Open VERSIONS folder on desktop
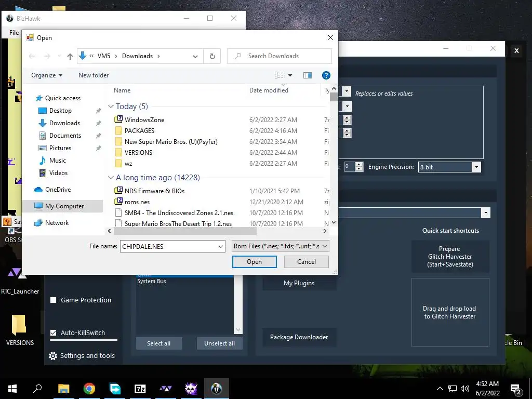This screenshot has width=532, height=399. click(19, 330)
